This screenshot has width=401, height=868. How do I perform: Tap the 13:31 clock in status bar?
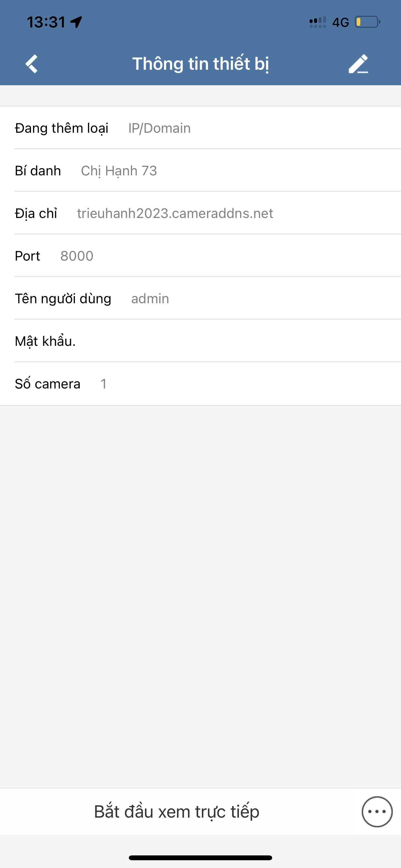(x=46, y=22)
